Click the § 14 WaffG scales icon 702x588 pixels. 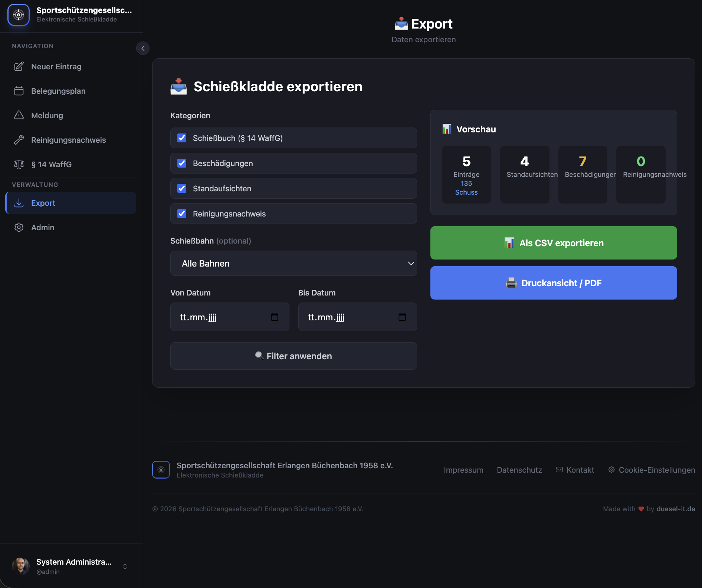[19, 164]
